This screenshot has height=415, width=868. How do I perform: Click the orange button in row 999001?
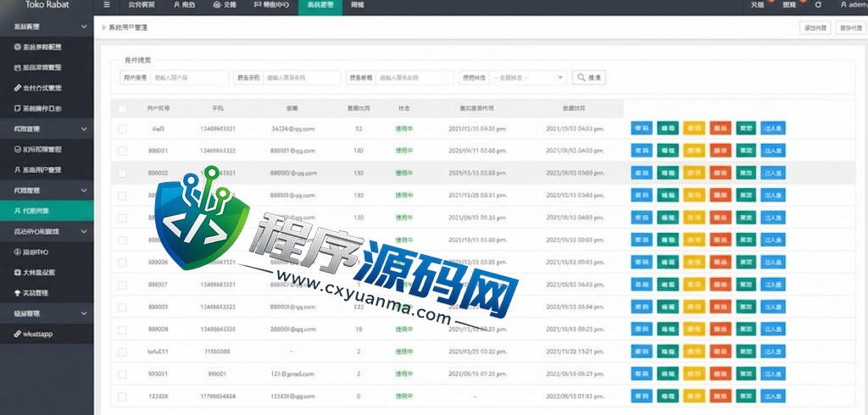(x=721, y=374)
